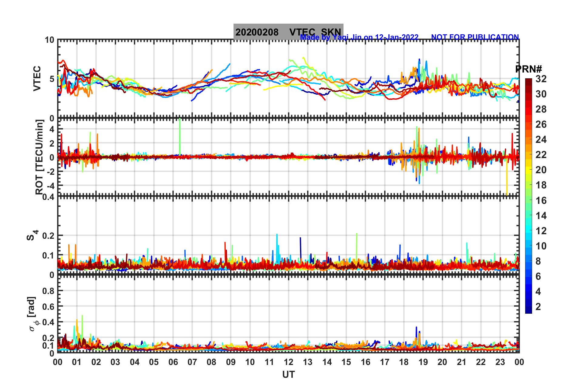
Task: Click the sigma phi axis tick label 0.8
Action: 49,291
